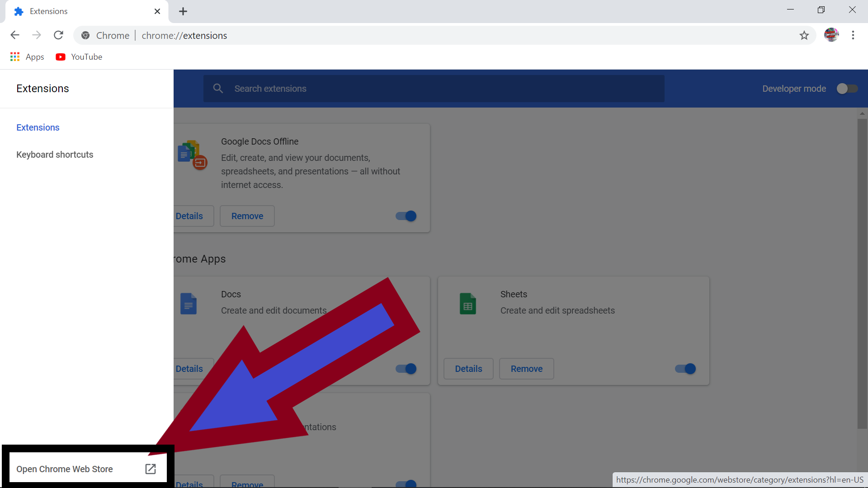Image resolution: width=868 pixels, height=488 pixels.
Task: Click the Sheets app icon
Action: [x=468, y=303]
